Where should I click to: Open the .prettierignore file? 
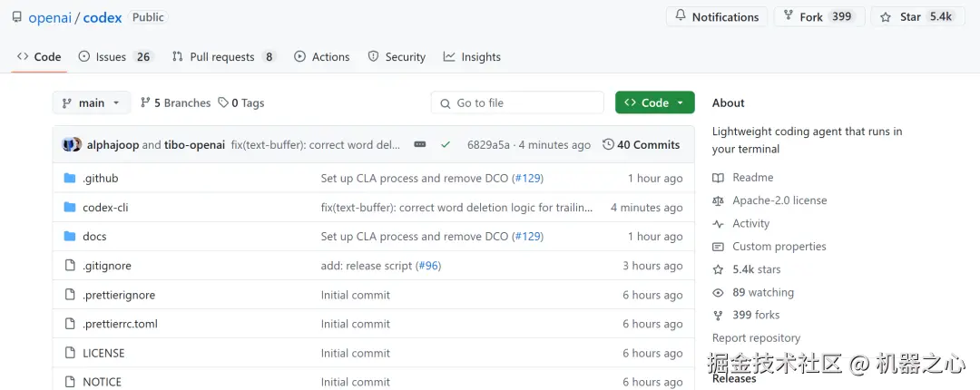119,295
